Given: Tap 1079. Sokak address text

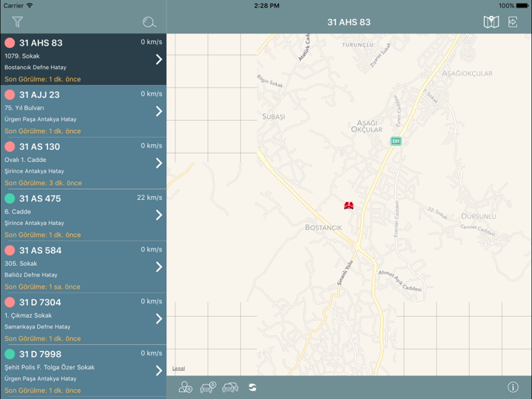Looking at the screenshot, I should (22, 56).
